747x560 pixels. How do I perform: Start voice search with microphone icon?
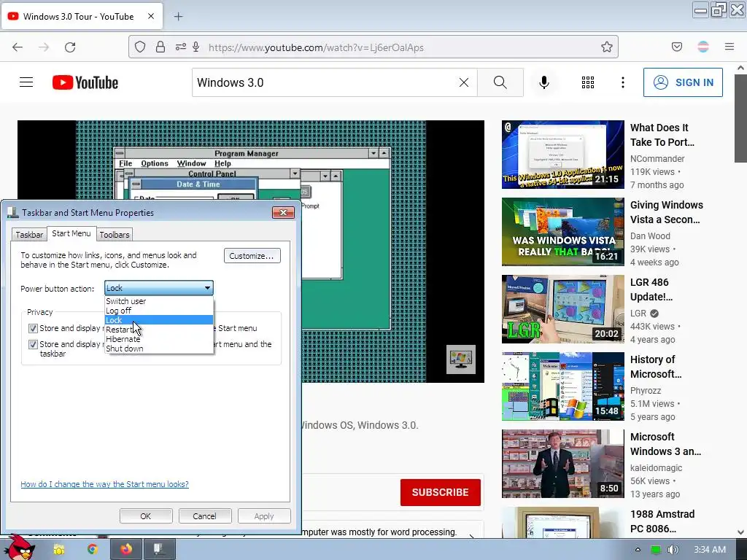544,82
